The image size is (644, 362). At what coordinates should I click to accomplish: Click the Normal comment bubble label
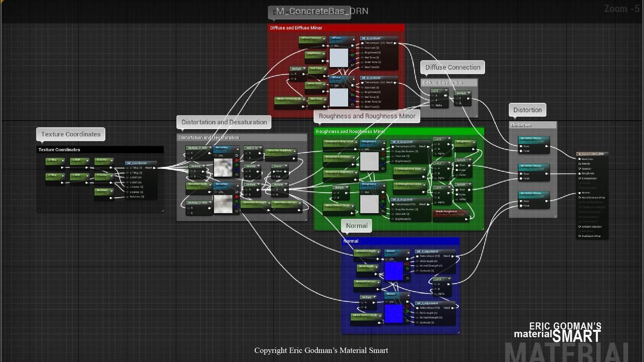(x=357, y=226)
